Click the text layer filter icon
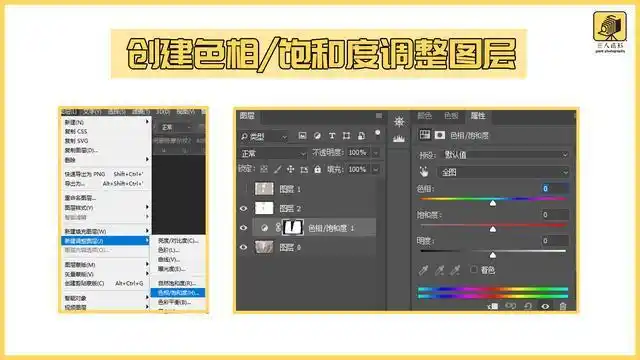The height and width of the screenshot is (360, 640). [332, 136]
